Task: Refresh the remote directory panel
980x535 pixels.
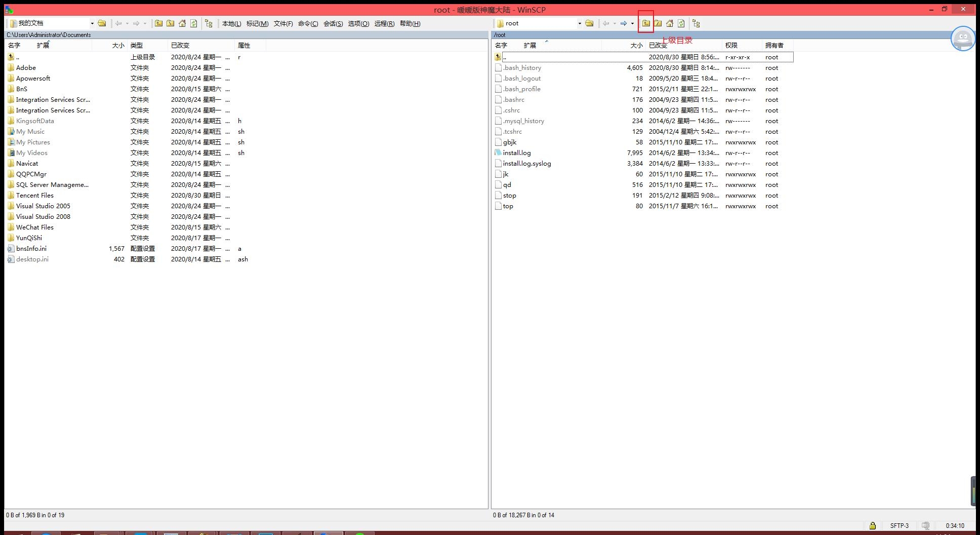Action: [681, 23]
